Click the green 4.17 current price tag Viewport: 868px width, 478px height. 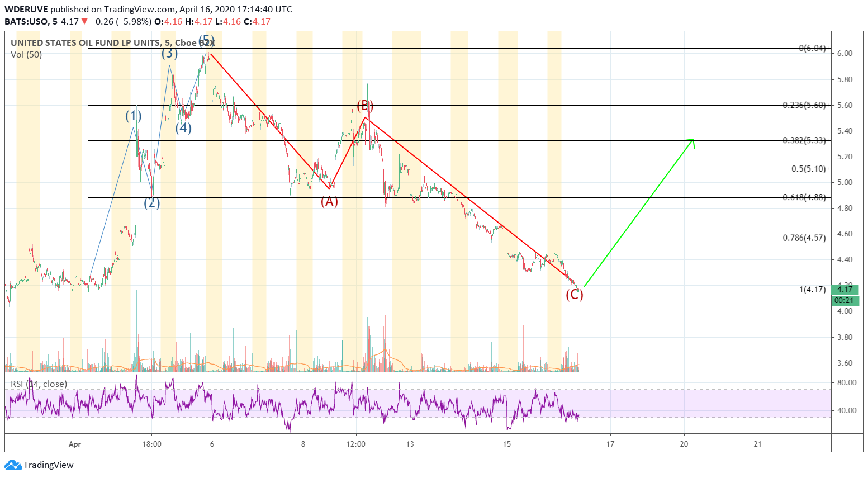point(846,289)
